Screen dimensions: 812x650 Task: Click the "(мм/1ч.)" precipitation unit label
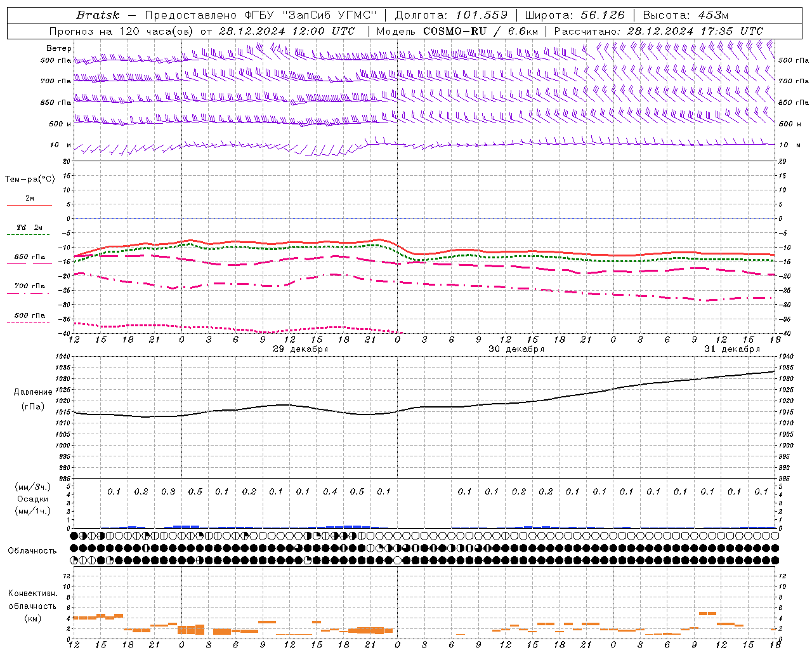pyautogui.click(x=33, y=511)
